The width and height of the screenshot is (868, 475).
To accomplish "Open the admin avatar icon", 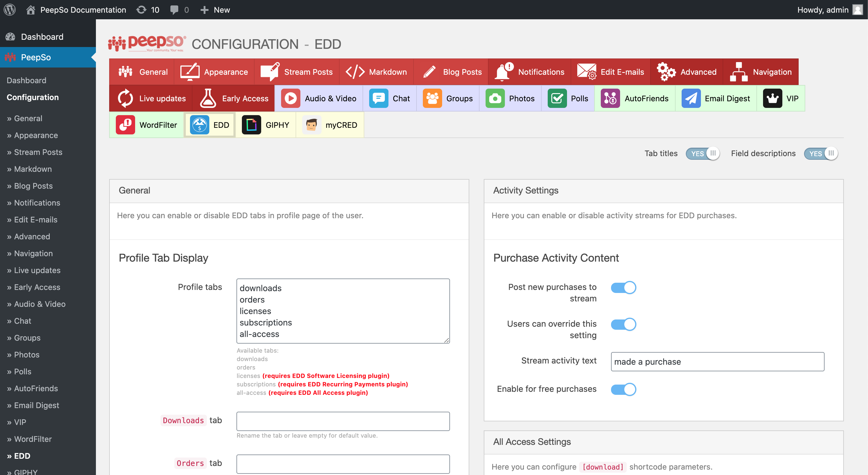I will click(857, 9).
